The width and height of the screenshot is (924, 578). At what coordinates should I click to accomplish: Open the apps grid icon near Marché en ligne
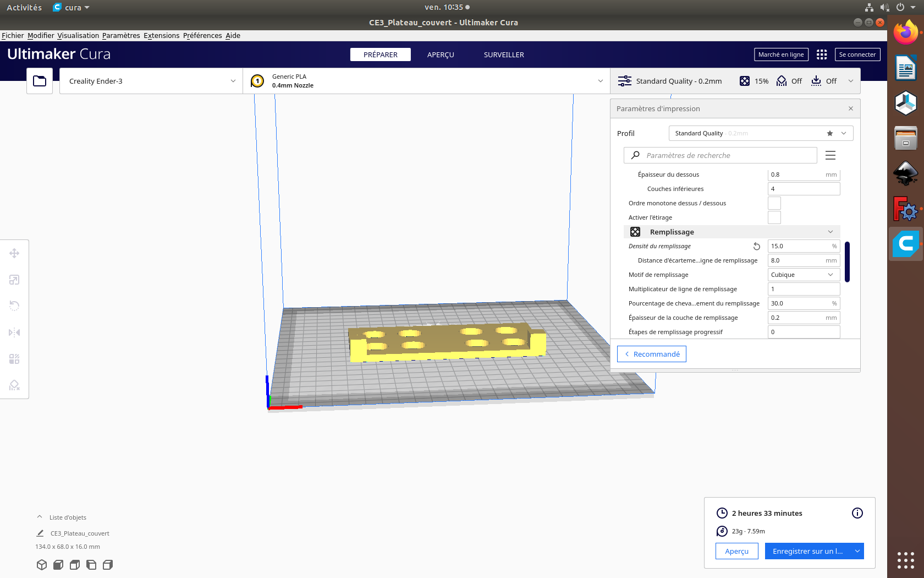[x=822, y=54]
